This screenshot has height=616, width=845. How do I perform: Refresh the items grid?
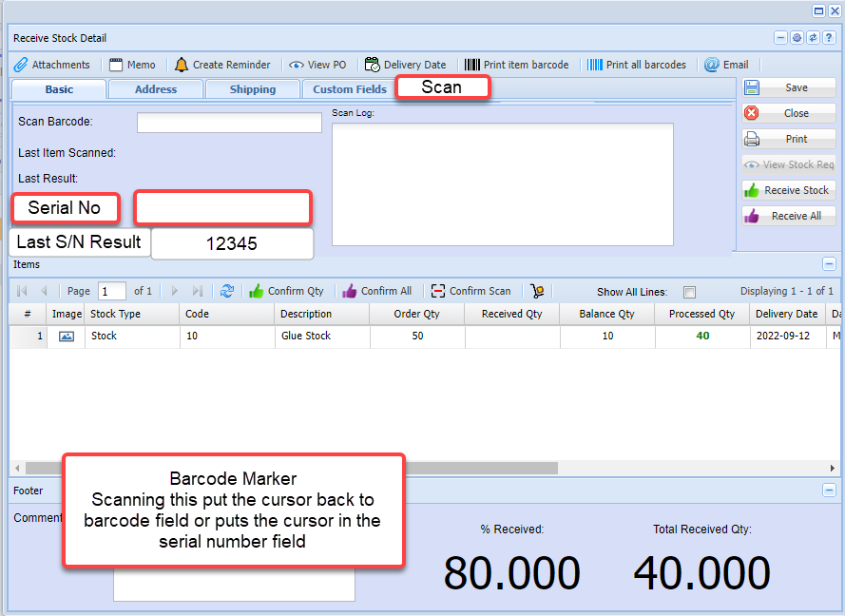click(227, 291)
